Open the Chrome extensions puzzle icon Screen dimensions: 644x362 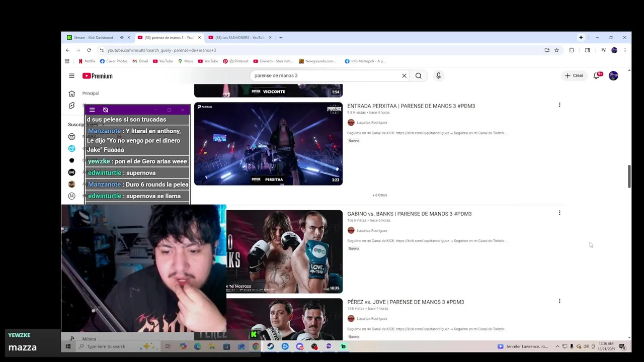(x=572, y=50)
